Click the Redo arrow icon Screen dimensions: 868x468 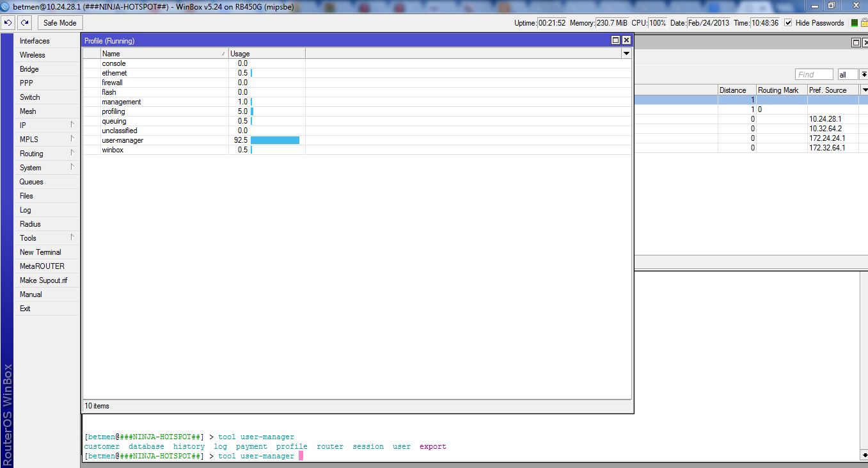(24, 23)
